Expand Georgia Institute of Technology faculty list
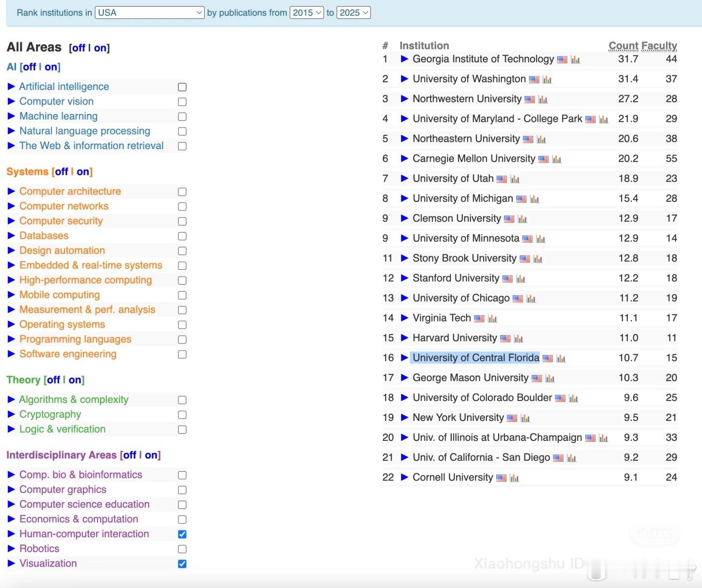The width and height of the screenshot is (702, 588). coord(404,59)
